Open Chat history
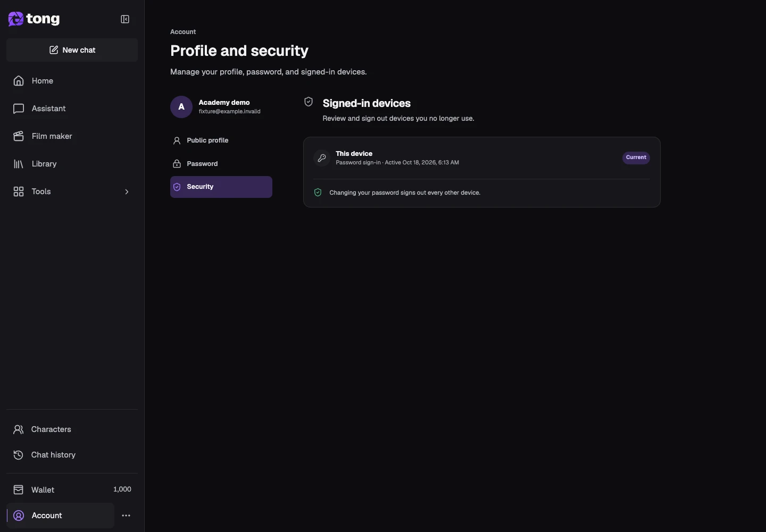This screenshot has height=532, width=766. (x=72, y=455)
